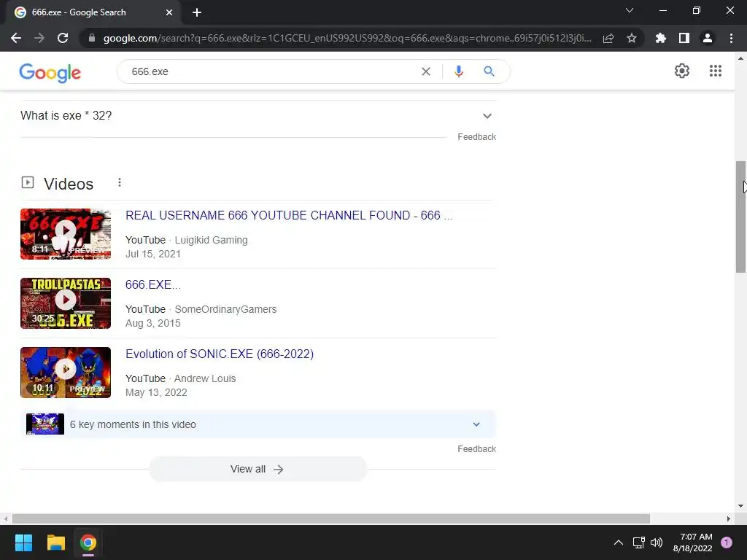Click Feedback below the Videos section
747x560 pixels.
pyautogui.click(x=477, y=449)
